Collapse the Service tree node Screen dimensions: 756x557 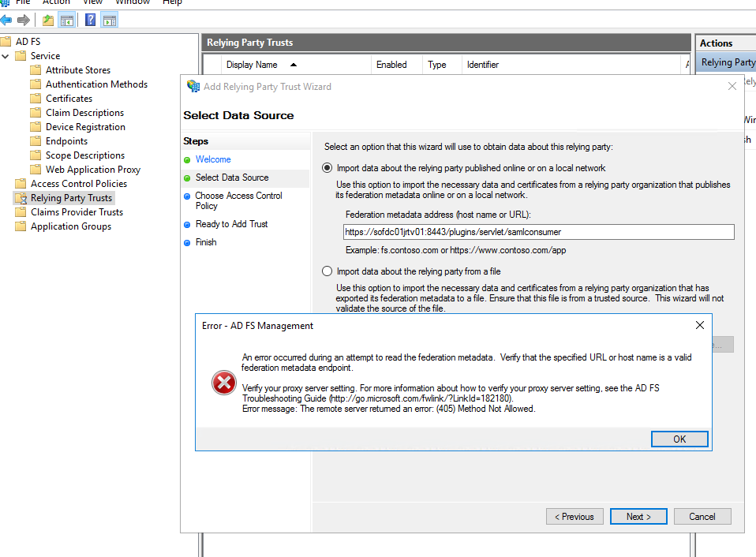6,56
